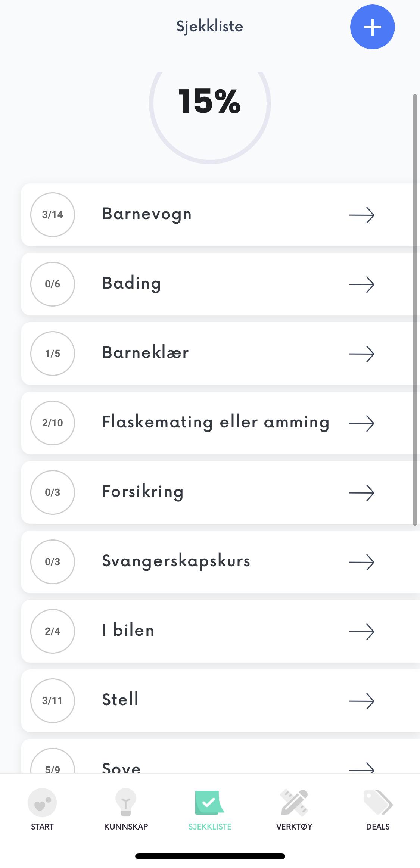
Task: Open the Forsikring checklist category
Action: pos(143,492)
